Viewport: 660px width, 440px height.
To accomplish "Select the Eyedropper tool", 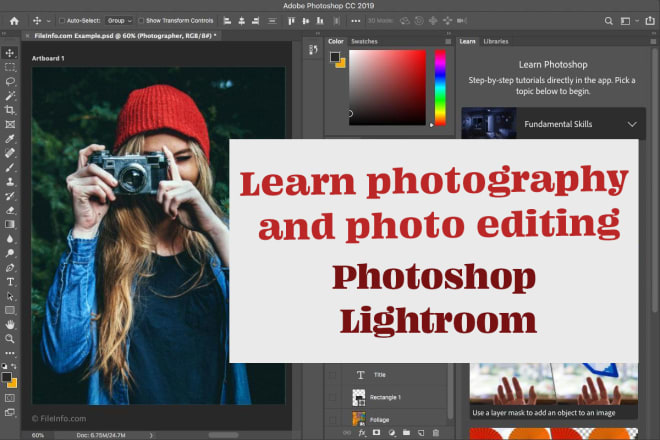I will pos(10,139).
